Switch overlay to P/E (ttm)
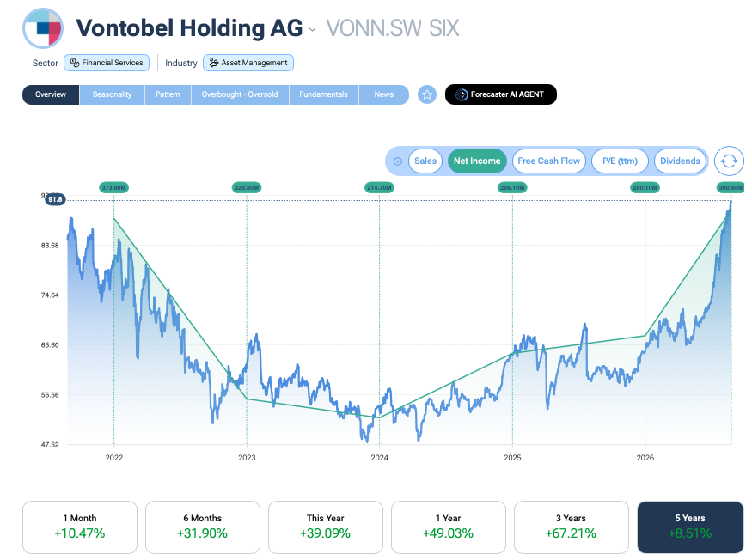Image resolution: width=752 pixels, height=560 pixels. point(621,161)
